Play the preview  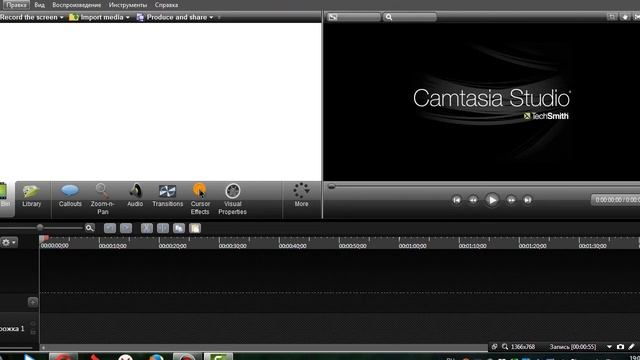(492, 200)
